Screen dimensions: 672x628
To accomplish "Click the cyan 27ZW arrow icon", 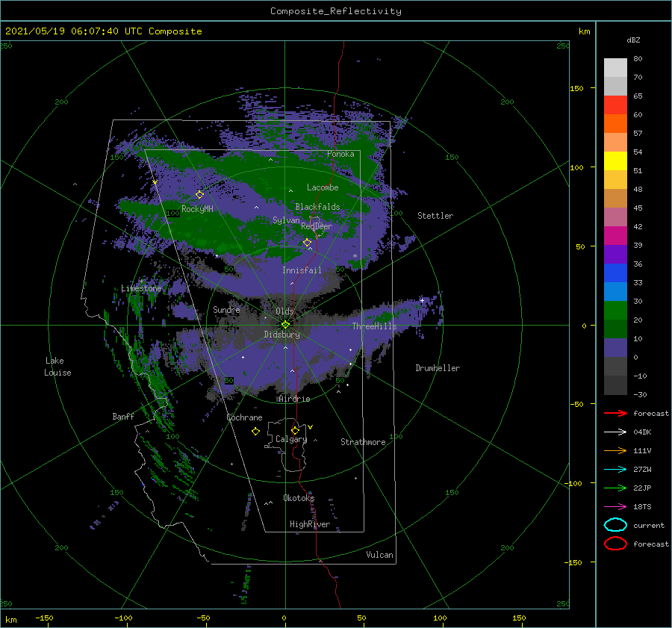I will coord(615,470).
